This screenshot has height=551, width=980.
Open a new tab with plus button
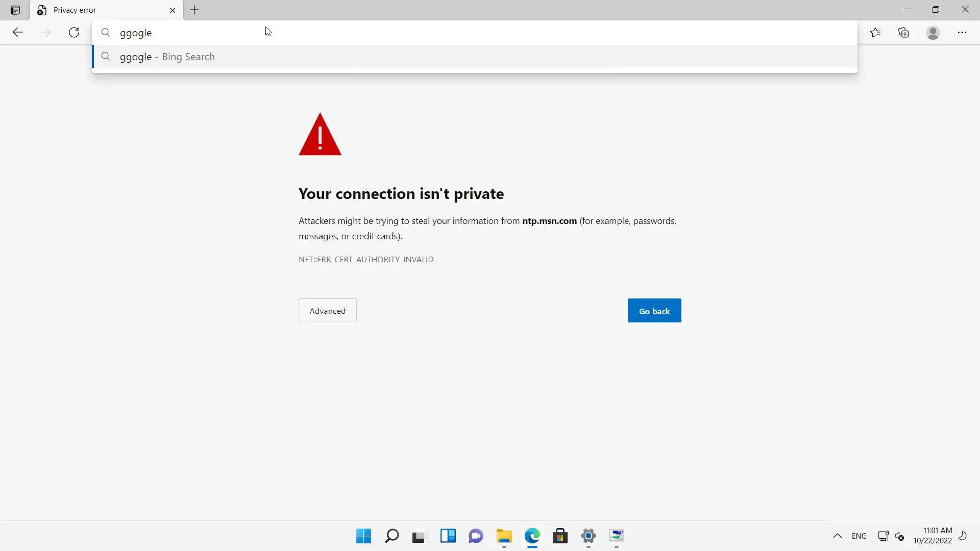(x=194, y=10)
